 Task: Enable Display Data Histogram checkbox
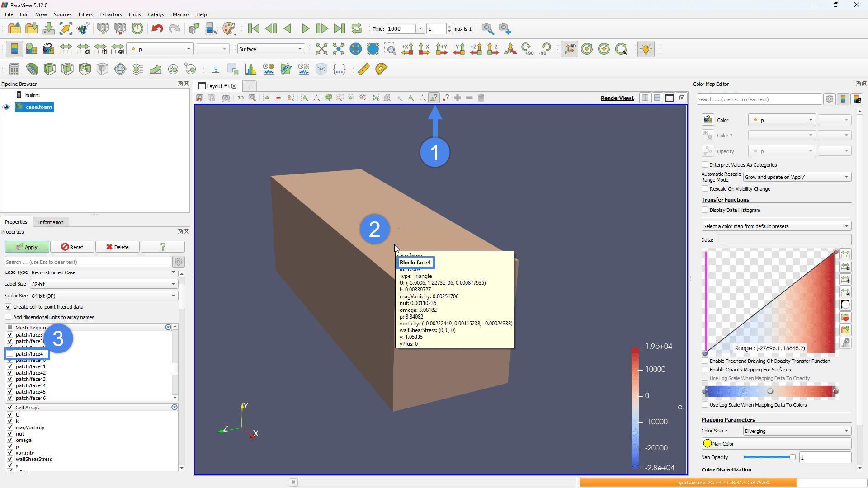click(x=705, y=210)
